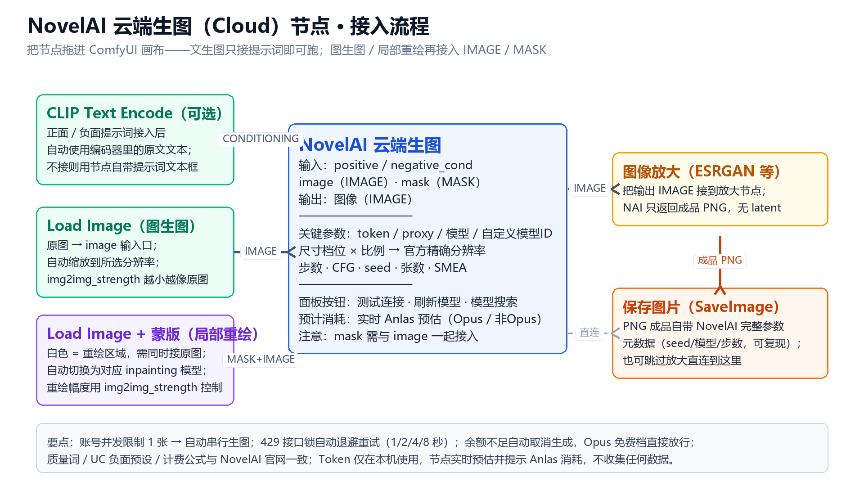Click the "CONDITIONING" connection label
The image size is (864, 504).
point(261,139)
